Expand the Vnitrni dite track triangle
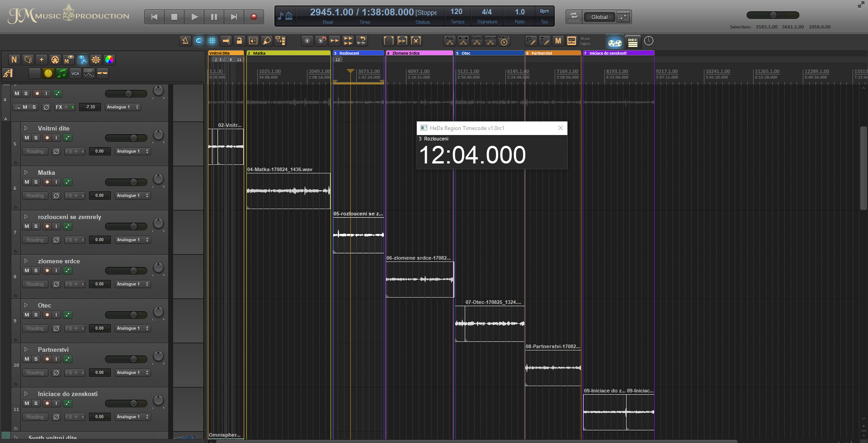 coord(26,128)
